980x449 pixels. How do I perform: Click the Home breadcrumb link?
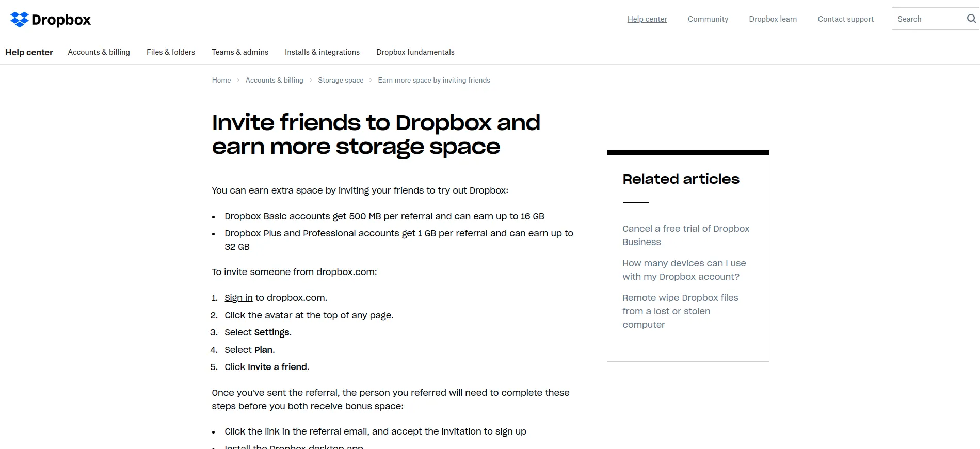pos(221,80)
